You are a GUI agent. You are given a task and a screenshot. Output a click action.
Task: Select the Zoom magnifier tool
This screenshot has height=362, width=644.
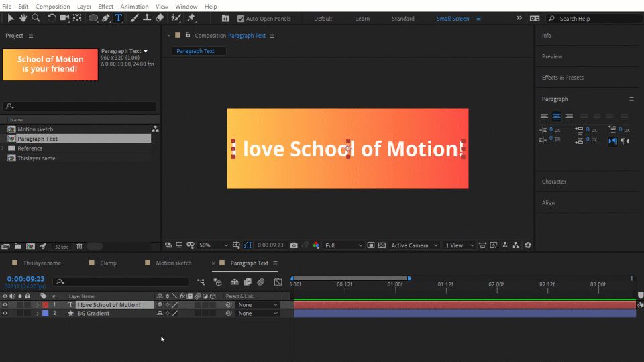point(36,18)
